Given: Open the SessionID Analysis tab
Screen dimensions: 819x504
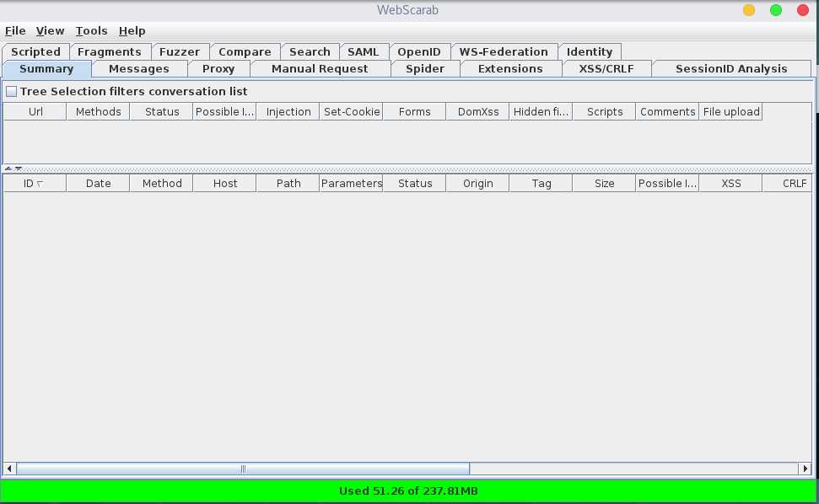Looking at the screenshot, I should [731, 69].
